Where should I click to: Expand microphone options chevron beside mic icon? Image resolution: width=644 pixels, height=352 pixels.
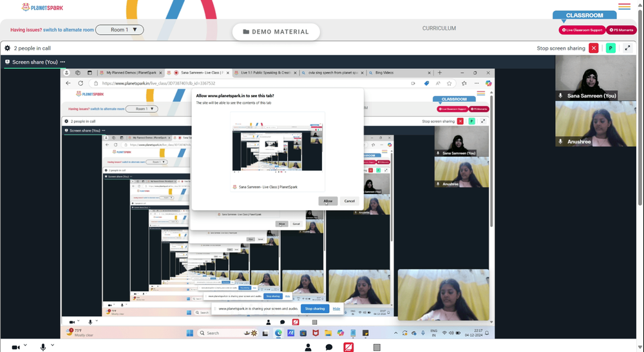52,345
